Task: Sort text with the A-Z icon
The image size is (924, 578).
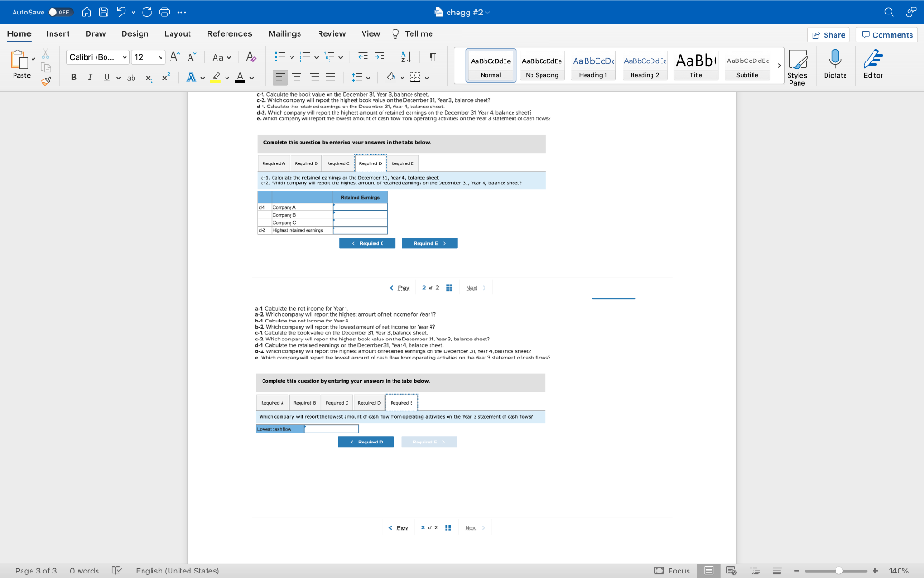Action: [406, 57]
